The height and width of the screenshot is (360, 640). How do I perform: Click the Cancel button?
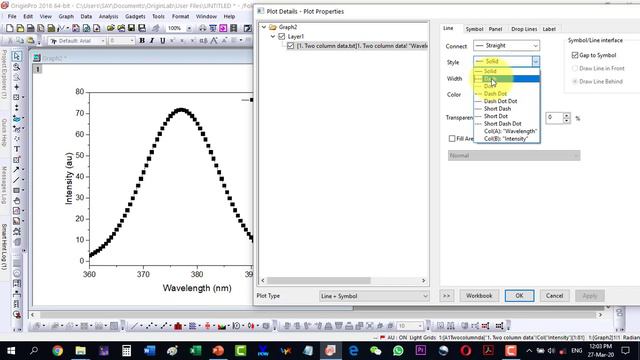click(554, 296)
